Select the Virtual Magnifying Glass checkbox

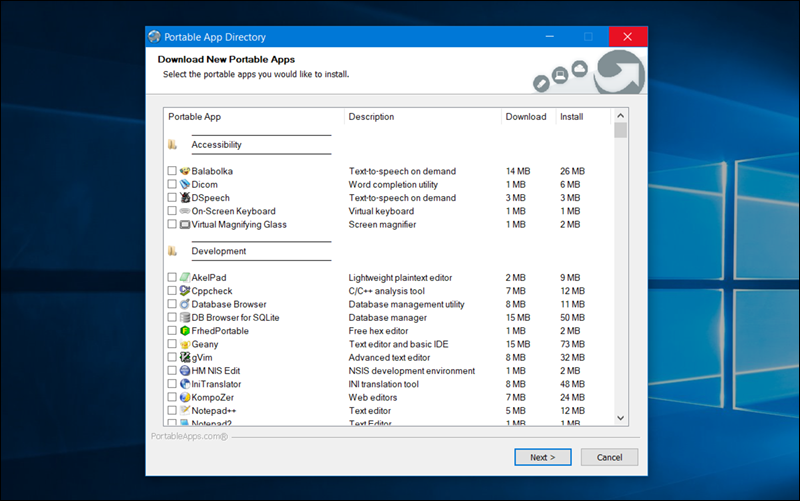click(172, 224)
